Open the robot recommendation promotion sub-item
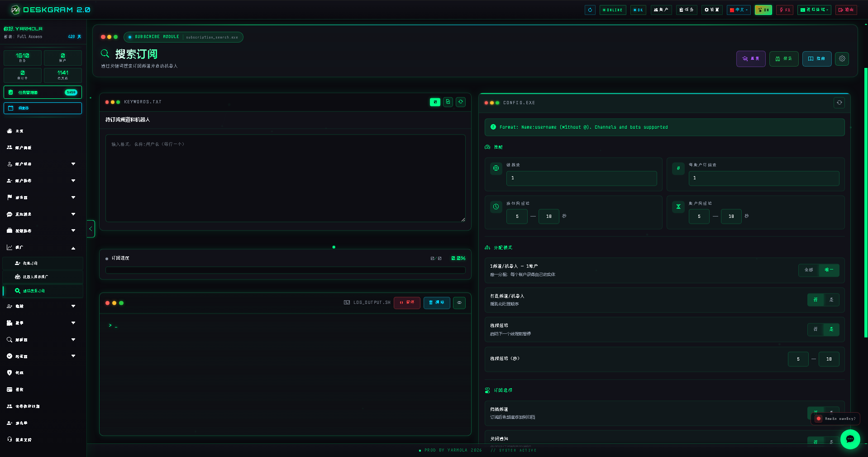The height and width of the screenshot is (457, 868). [x=43, y=277]
